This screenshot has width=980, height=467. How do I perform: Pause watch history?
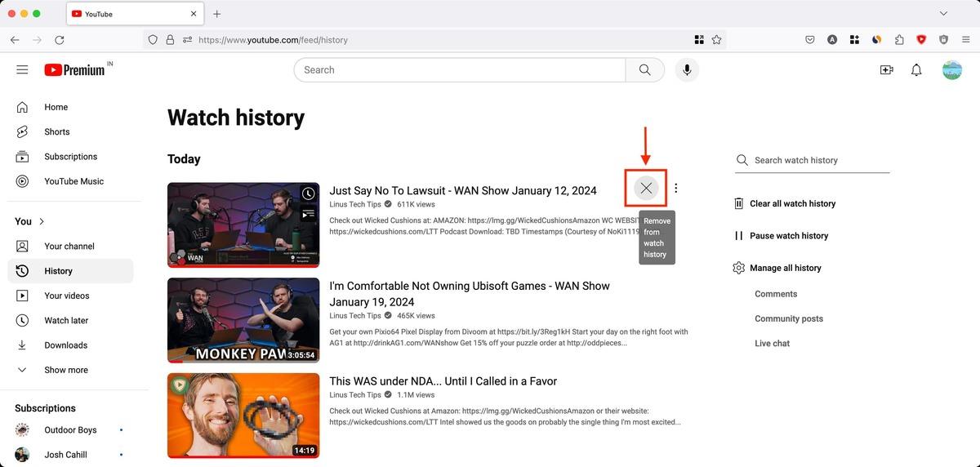coord(782,236)
